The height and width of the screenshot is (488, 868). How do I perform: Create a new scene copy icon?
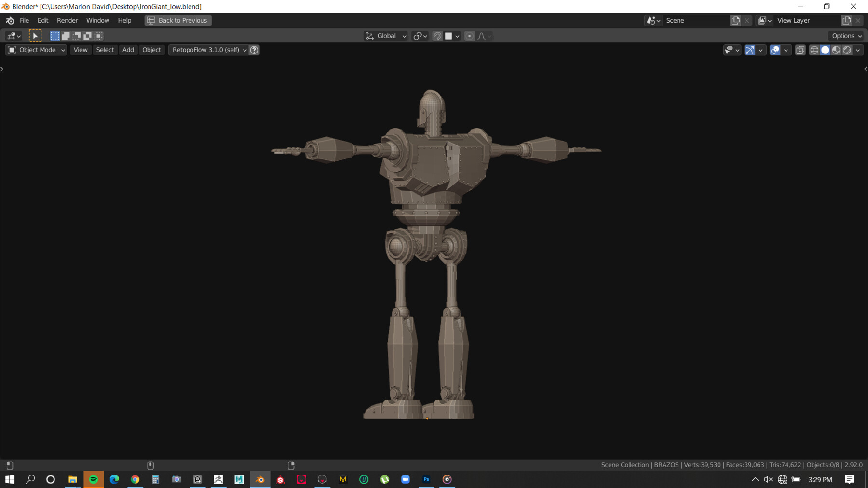click(x=735, y=20)
